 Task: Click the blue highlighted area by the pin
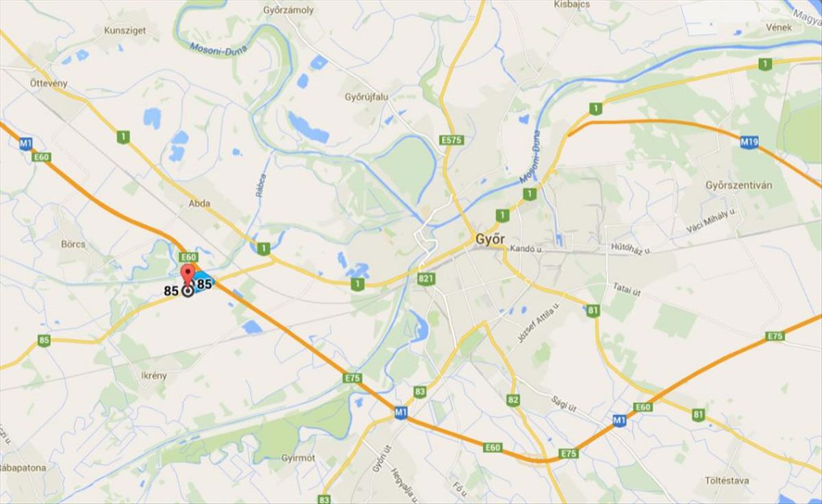[x=203, y=283]
